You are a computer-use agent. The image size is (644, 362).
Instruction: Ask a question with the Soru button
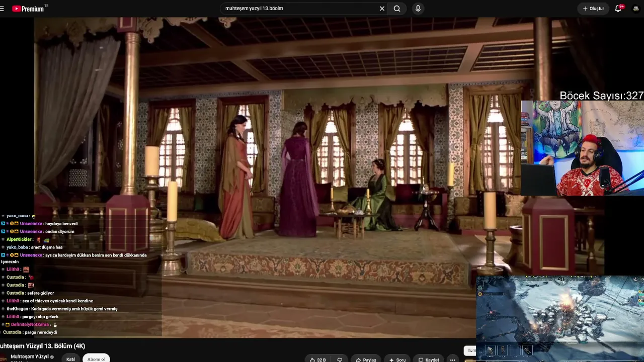pos(397,359)
